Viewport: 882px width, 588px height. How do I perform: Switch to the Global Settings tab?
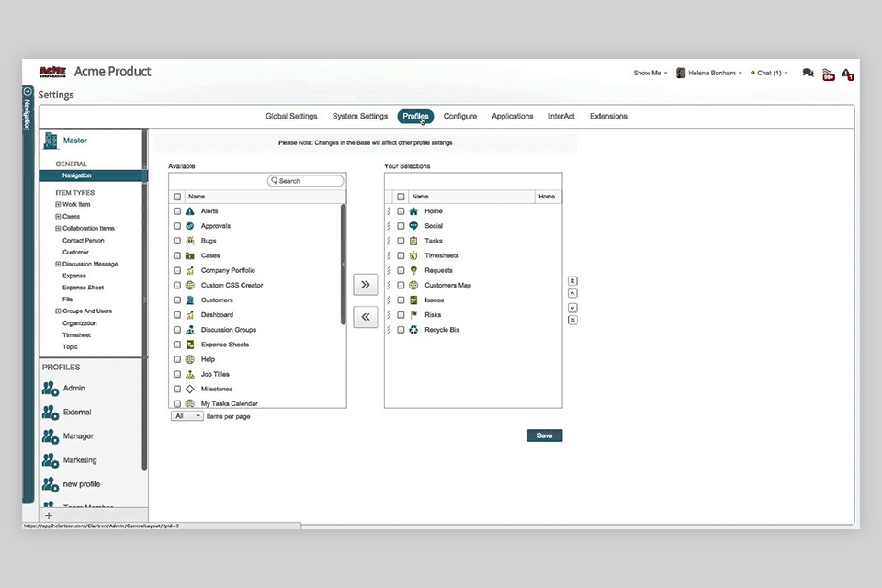click(x=291, y=116)
